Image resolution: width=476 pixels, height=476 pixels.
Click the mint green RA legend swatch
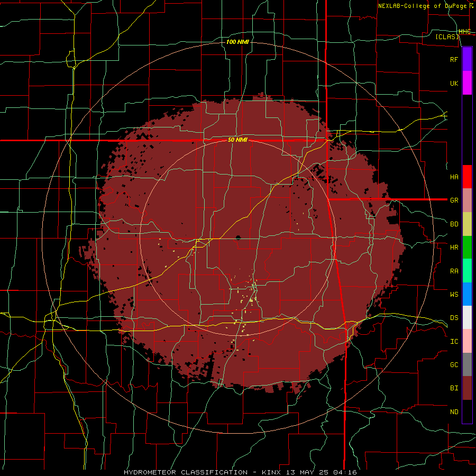[x=467, y=271]
